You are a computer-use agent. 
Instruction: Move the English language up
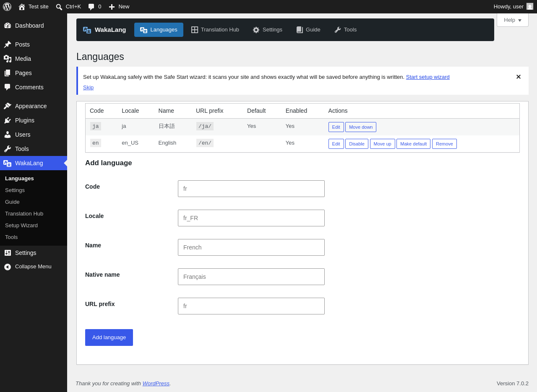(383, 144)
